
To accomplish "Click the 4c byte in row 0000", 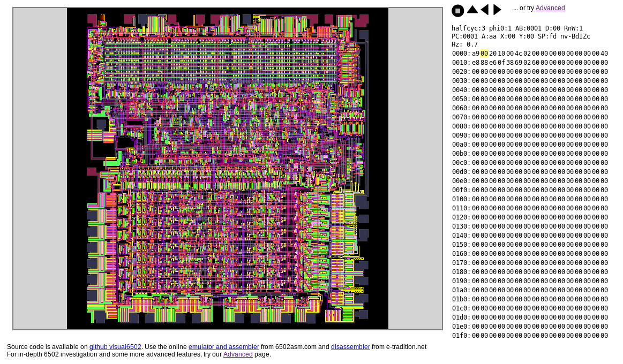I will [x=519, y=54].
